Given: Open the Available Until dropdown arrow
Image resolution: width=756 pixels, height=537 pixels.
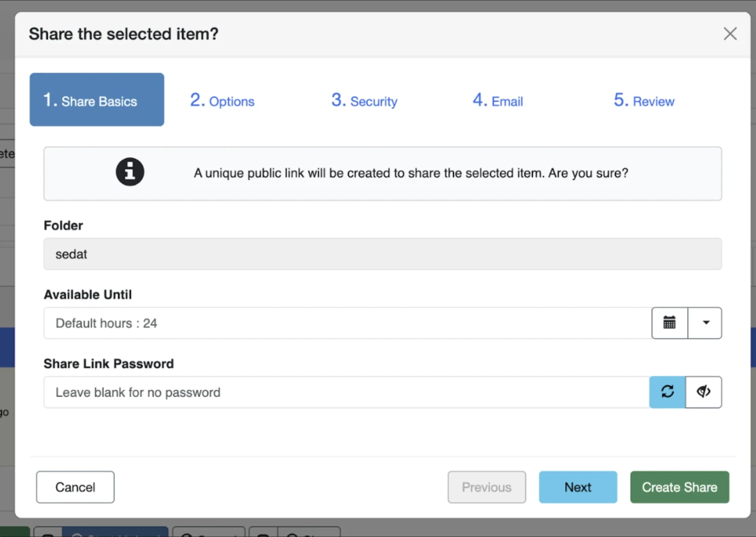Looking at the screenshot, I should click(x=705, y=323).
